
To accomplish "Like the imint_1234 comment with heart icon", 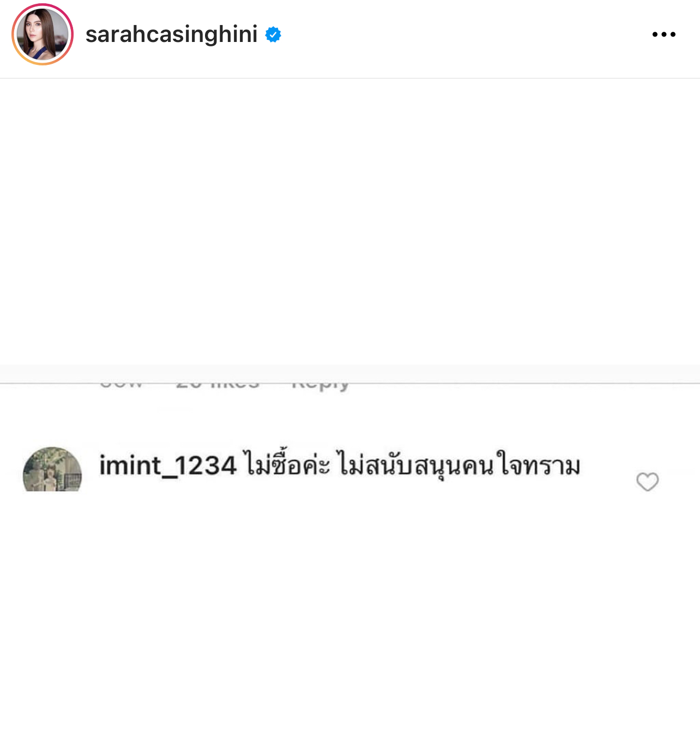I will point(648,481).
